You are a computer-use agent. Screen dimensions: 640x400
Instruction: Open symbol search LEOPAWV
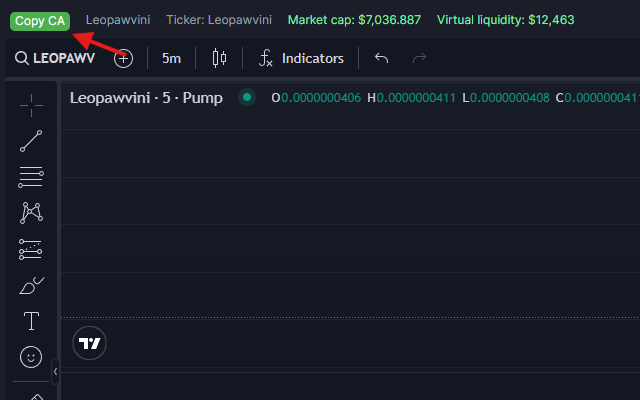click(55, 58)
